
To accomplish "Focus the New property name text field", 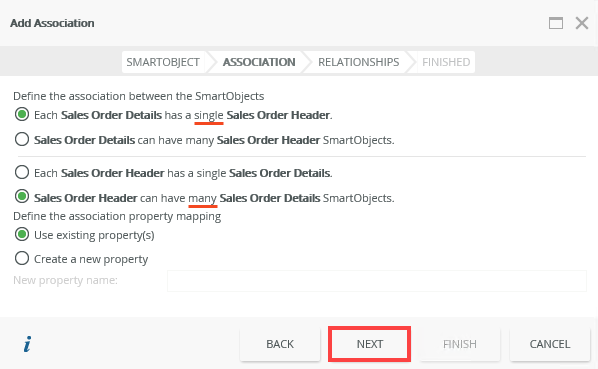I will [x=376, y=281].
